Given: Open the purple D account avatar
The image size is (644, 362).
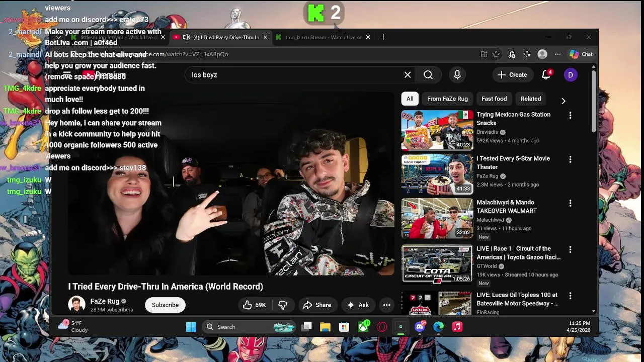Looking at the screenshot, I should tap(571, 75).
